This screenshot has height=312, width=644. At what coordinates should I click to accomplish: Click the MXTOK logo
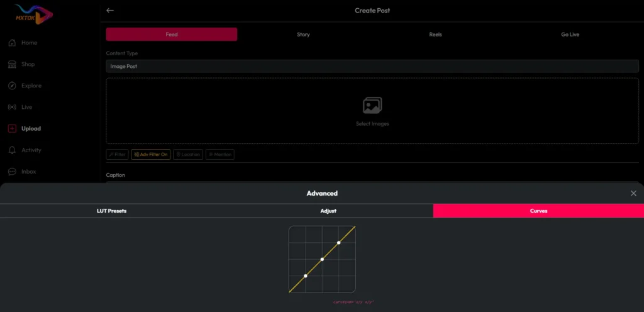click(x=34, y=14)
